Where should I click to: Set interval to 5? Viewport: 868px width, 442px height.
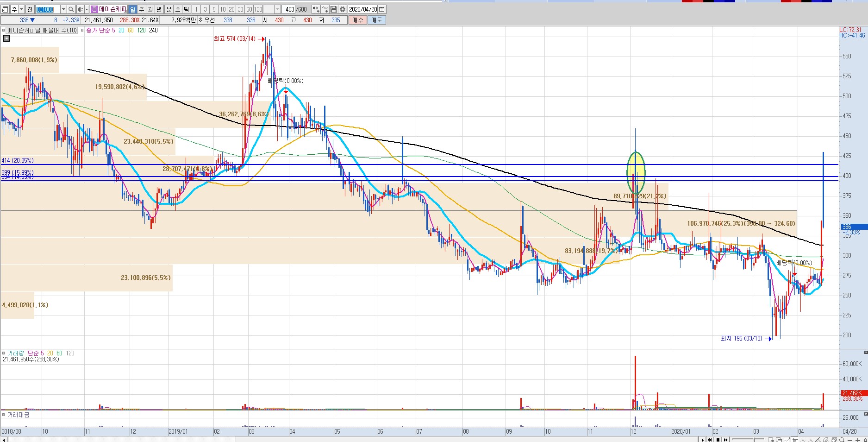(x=214, y=9)
